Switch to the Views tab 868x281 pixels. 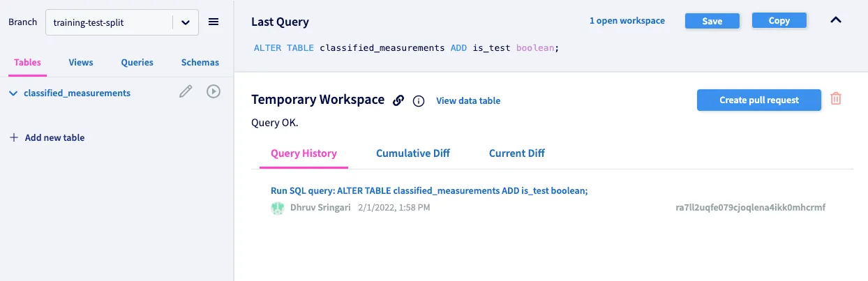coord(81,62)
